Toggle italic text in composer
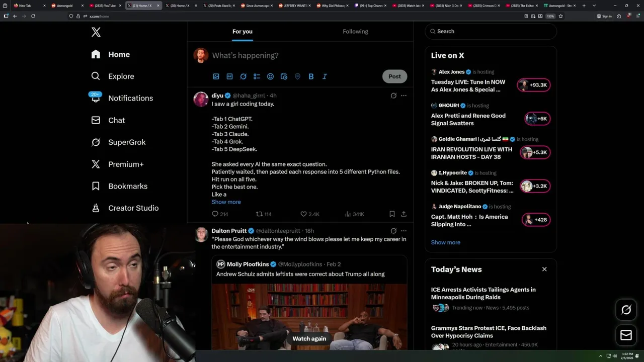 pyautogui.click(x=325, y=76)
